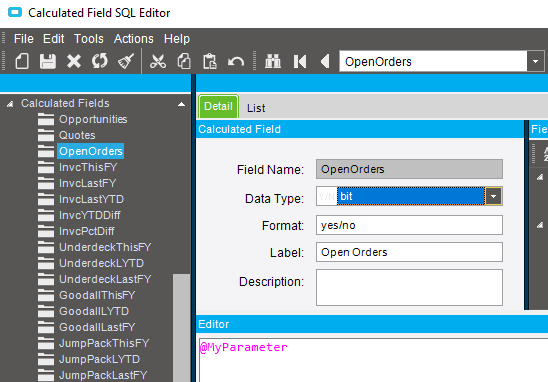Click the Cut scissors toolbar icon
The width and height of the screenshot is (548, 382).
pos(158,62)
